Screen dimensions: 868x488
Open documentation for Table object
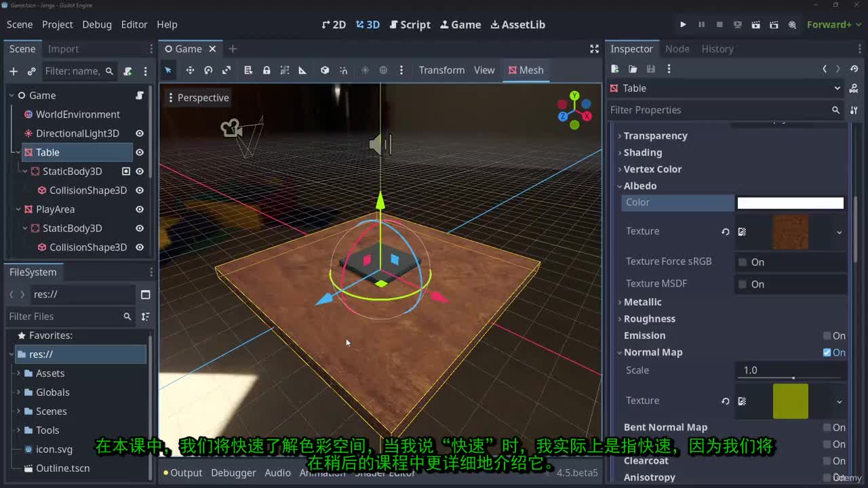pyautogui.click(x=854, y=88)
